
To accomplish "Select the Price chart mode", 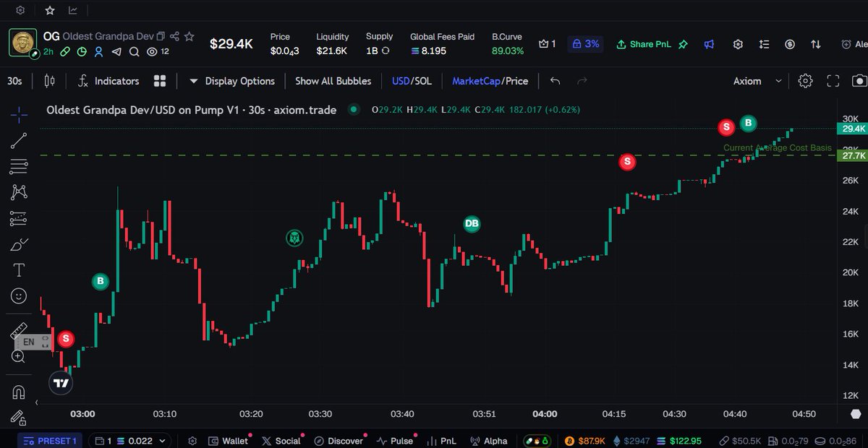I will tap(516, 81).
